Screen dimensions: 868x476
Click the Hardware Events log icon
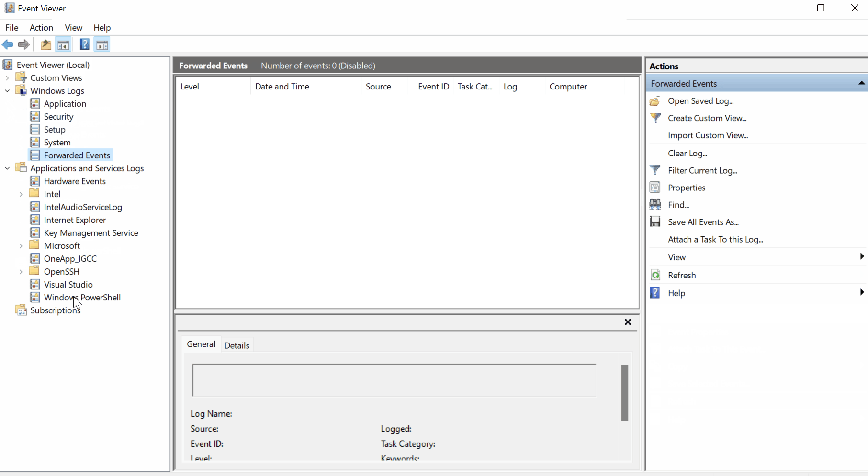tap(35, 181)
